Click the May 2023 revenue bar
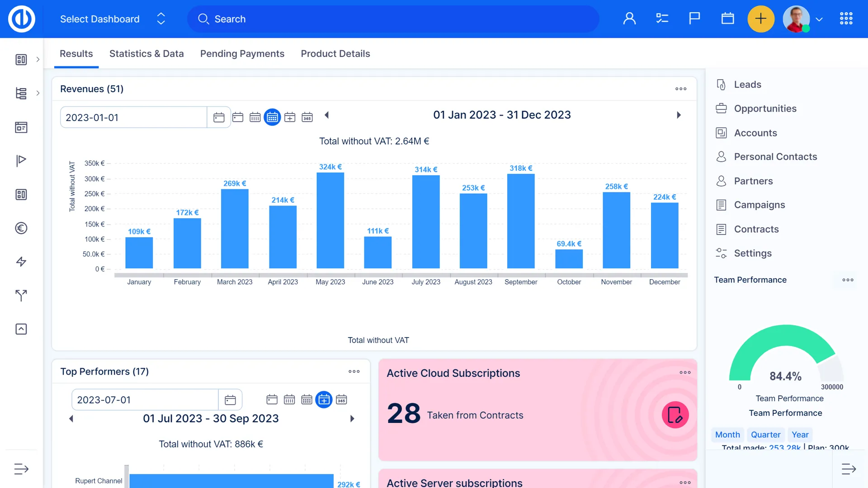Viewport: 868px width, 488px height. point(330,221)
